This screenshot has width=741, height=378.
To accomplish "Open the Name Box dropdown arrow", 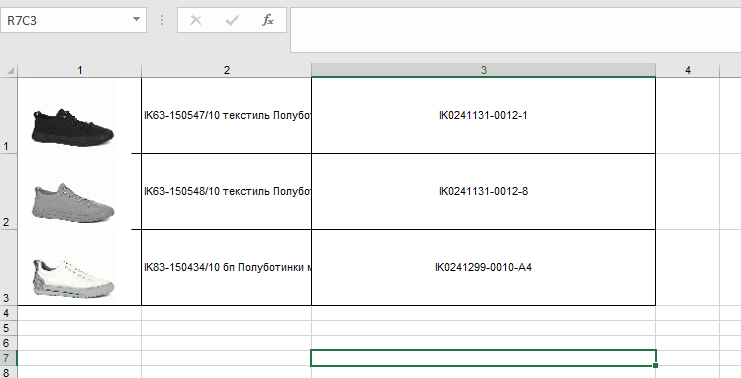I will point(136,20).
